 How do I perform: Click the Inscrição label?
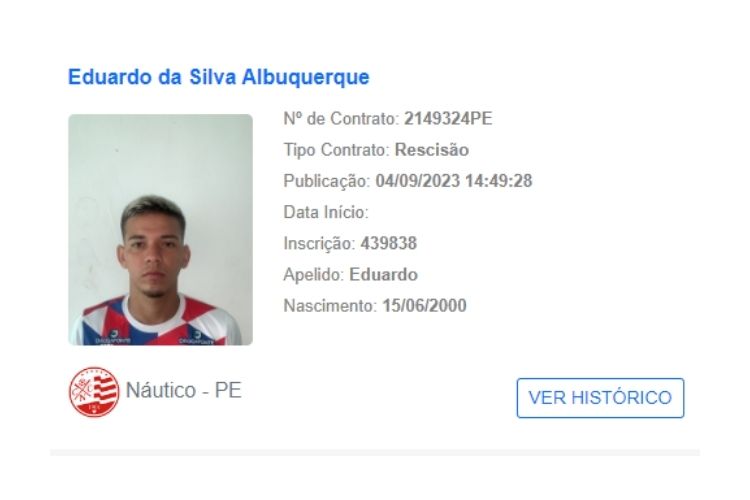point(319,243)
